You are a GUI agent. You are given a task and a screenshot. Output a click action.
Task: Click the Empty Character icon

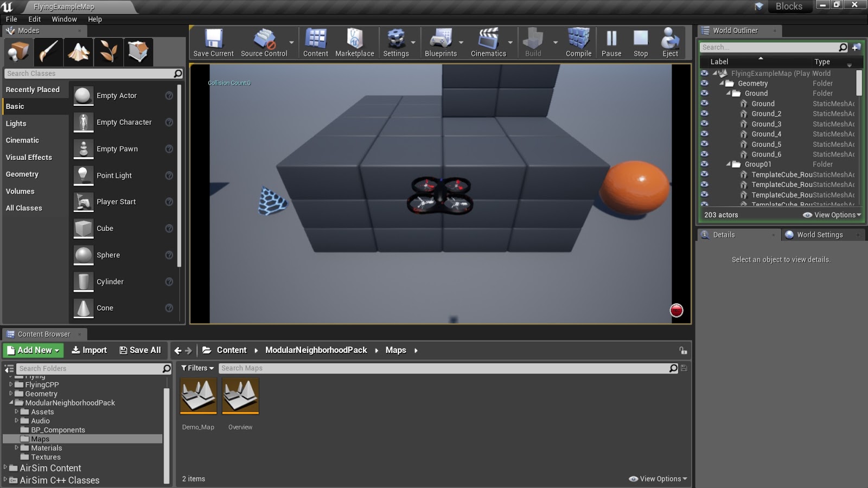(84, 122)
